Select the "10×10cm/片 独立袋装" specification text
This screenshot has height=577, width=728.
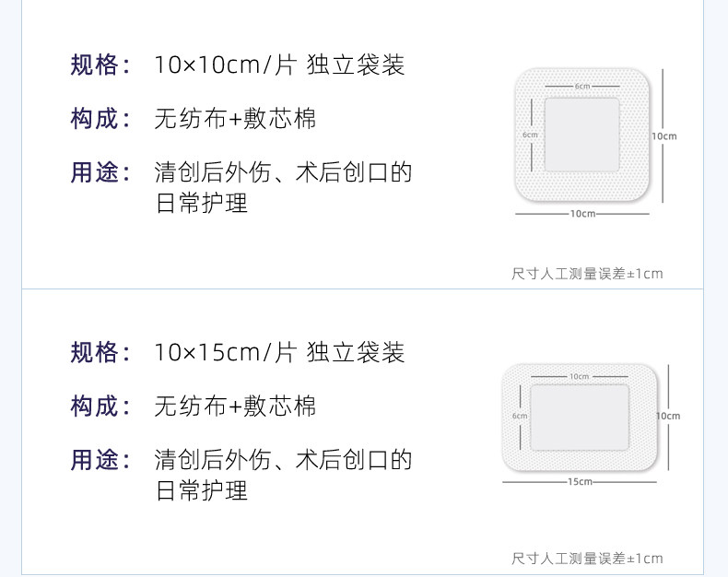point(280,65)
